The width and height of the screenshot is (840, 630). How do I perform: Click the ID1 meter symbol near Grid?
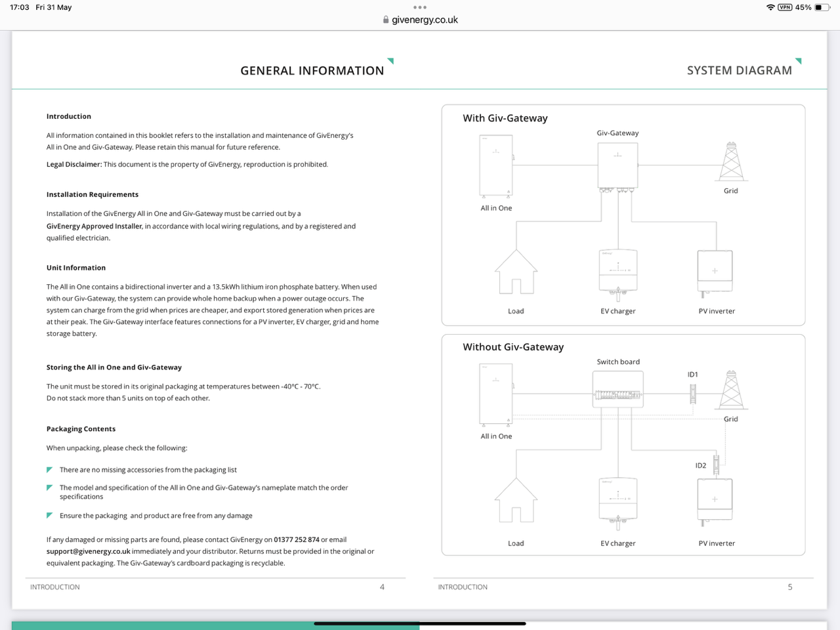692,393
